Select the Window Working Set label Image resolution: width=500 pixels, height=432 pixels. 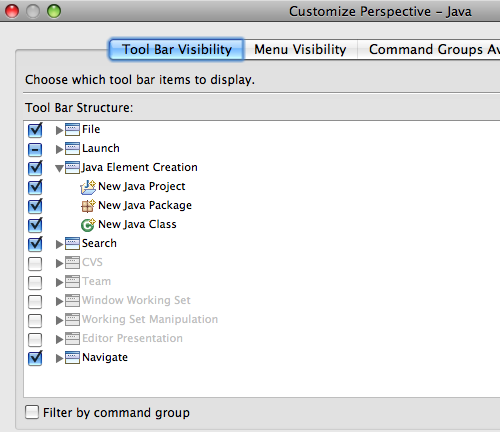point(136,301)
